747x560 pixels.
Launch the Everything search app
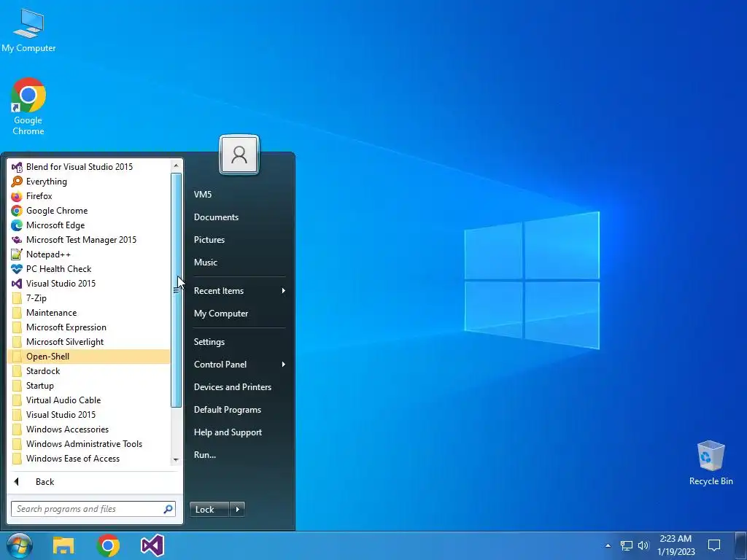(x=88, y=182)
